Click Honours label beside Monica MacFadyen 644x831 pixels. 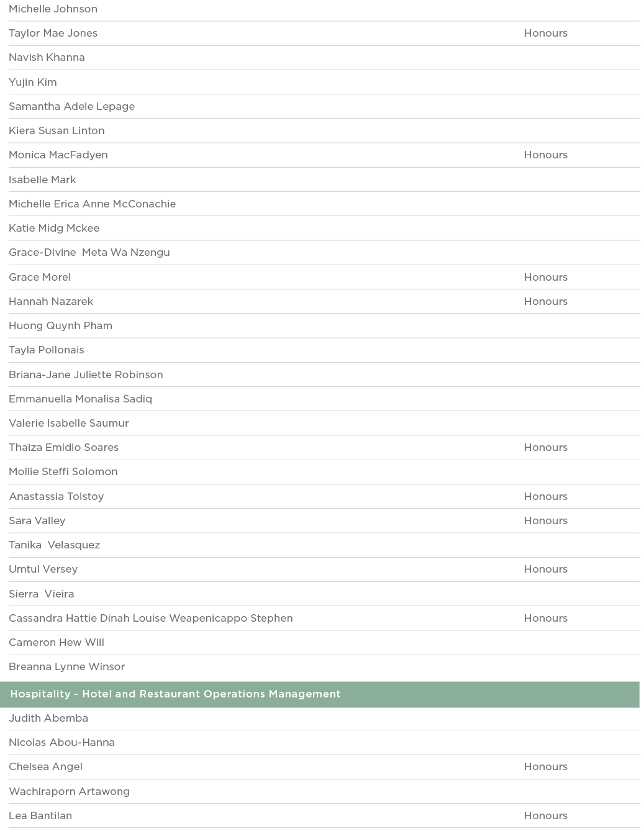point(545,155)
